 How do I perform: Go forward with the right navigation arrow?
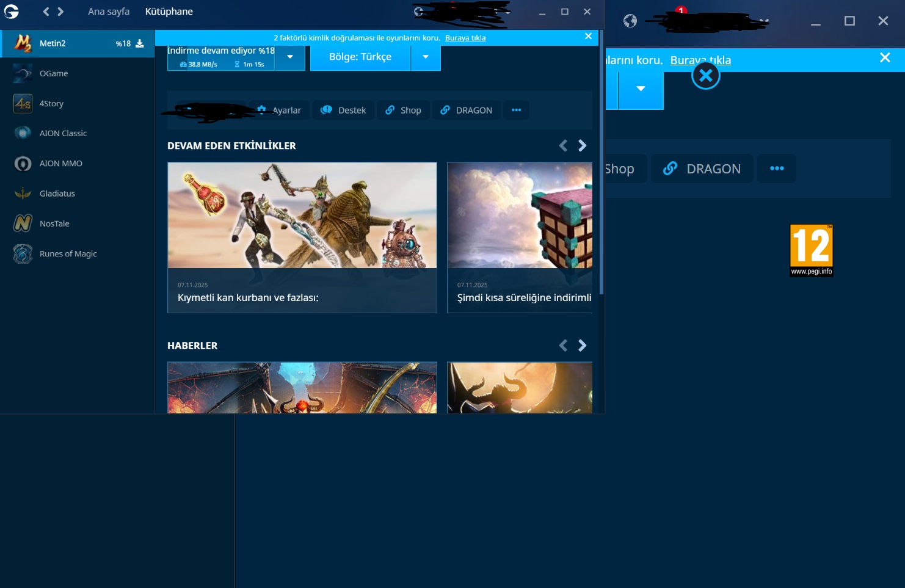[x=60, y=12]
